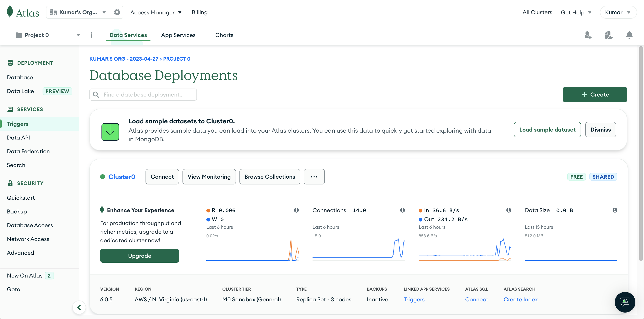Click the Connect button for Cluster0
This screenshot has width=644, height=319.
(x=162, y=177)
